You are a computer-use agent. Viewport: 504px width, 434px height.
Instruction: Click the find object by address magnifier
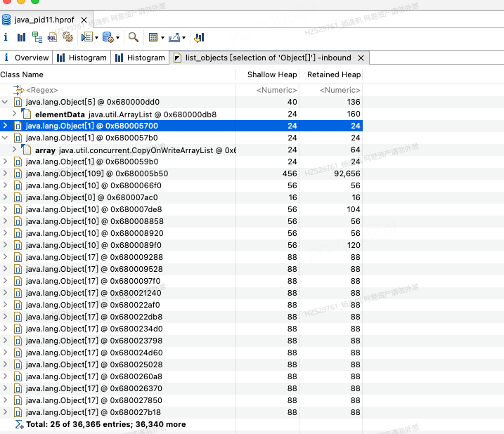(x=134, y=37)
